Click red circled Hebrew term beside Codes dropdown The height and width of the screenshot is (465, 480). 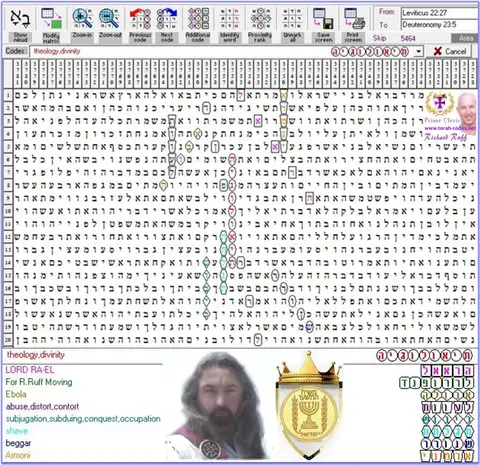click(370, 52)
